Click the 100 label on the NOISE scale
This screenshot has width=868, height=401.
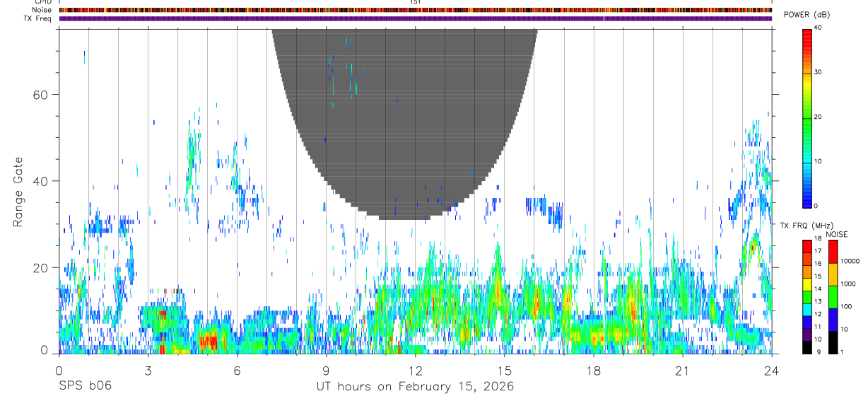(x=847, y=306)
